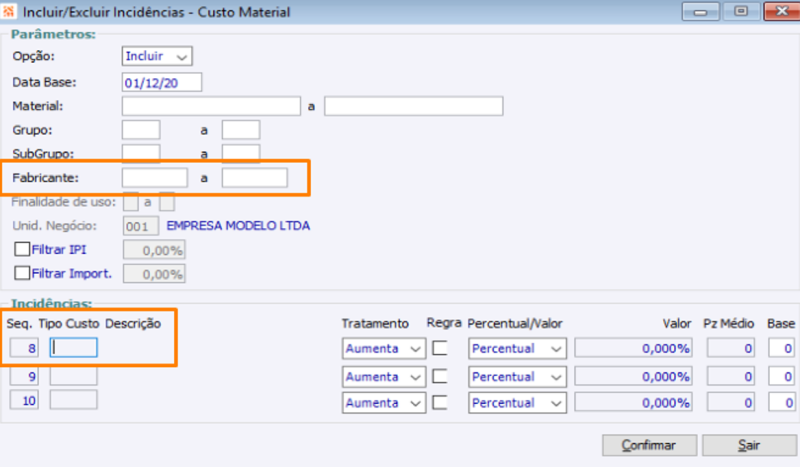Enable the Filtrar Import. checkbox
Viewport: 800px width, 467px height.
tap(22, 273)
